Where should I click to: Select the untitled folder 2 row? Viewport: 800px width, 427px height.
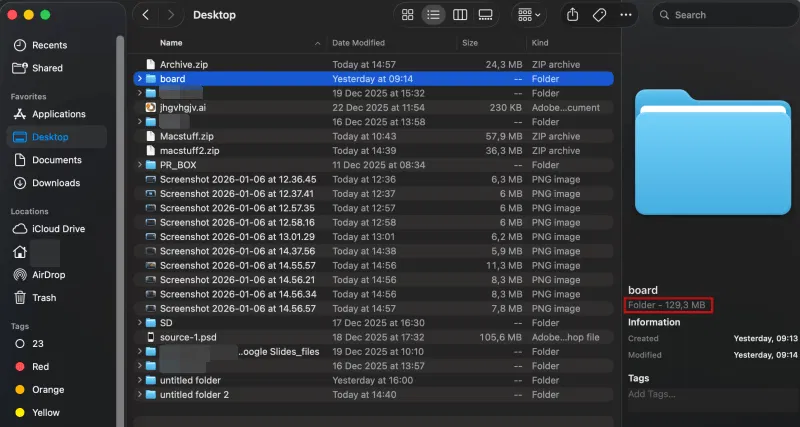(x=373, y=394)
